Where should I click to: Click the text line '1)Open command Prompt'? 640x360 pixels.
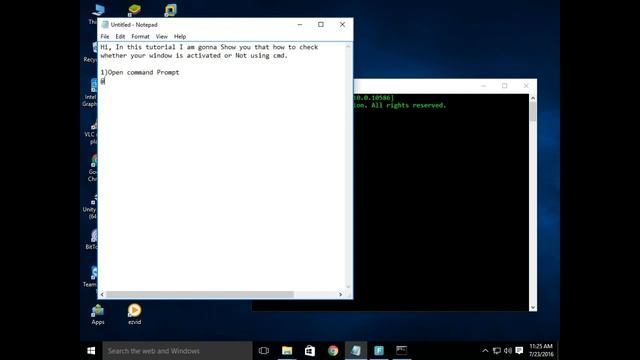140,72
